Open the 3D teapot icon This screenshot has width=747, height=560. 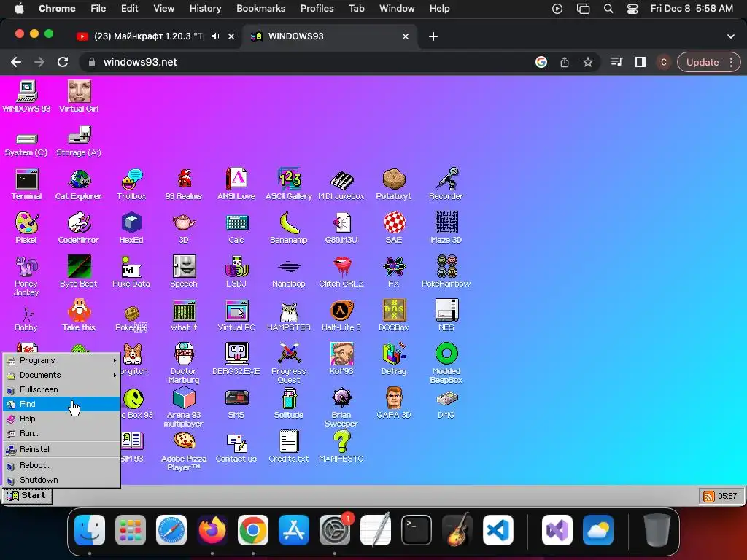point(184,228)
